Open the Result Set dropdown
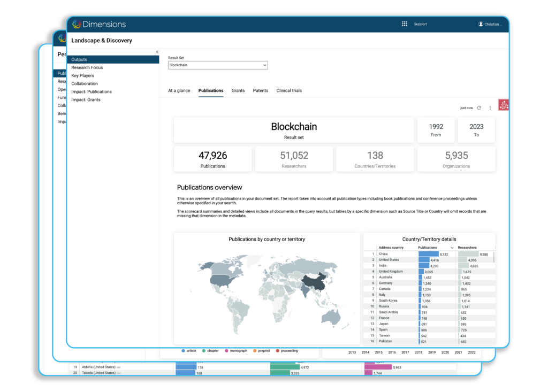The image size is (548, 392). [x=218, y=65]
